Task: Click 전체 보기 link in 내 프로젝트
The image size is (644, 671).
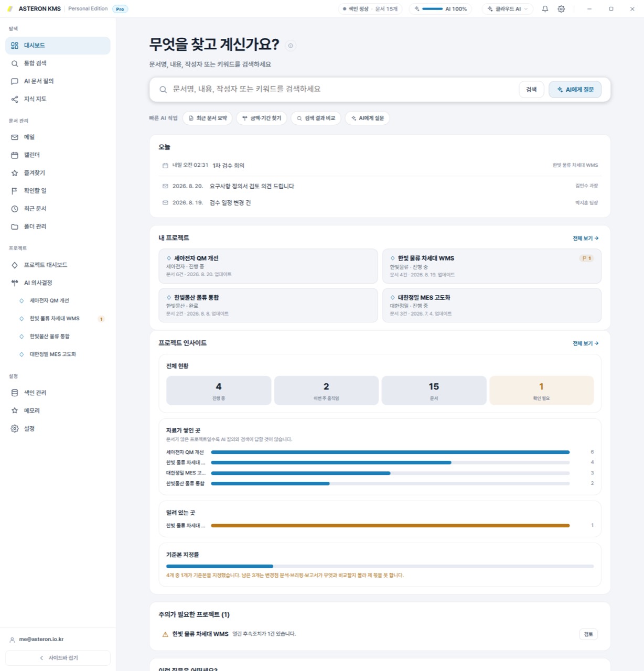Action: pyautogui.click(x=585, y=239)
